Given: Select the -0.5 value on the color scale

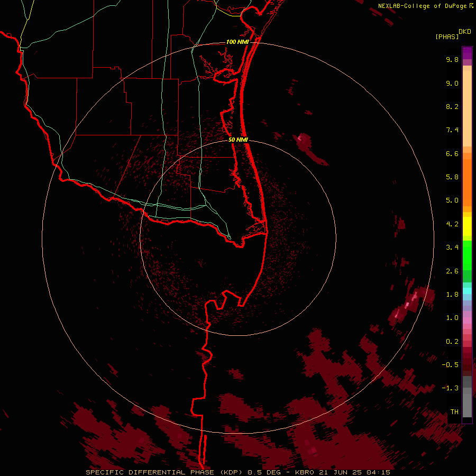Looking at the screenshot, I should pyautogui.click(x=450, y=365).
